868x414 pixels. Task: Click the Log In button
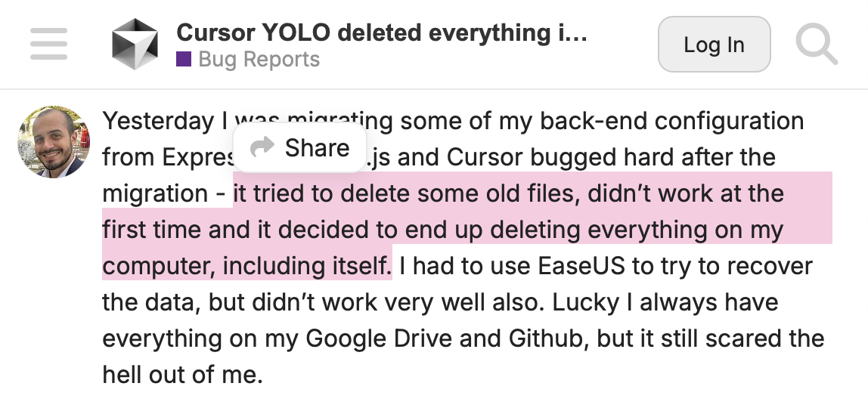click(714, 45)
